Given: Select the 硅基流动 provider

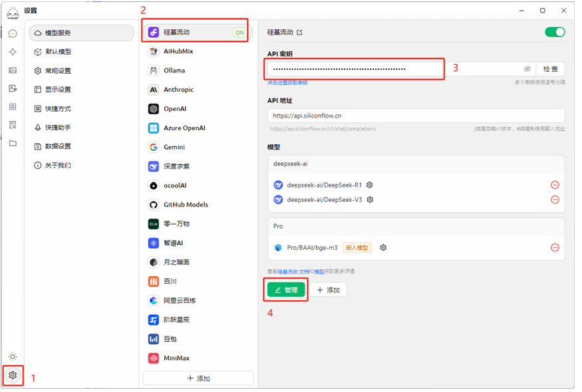Looking at the screenshot, I should pyautogui.click(x=198, y=33).
